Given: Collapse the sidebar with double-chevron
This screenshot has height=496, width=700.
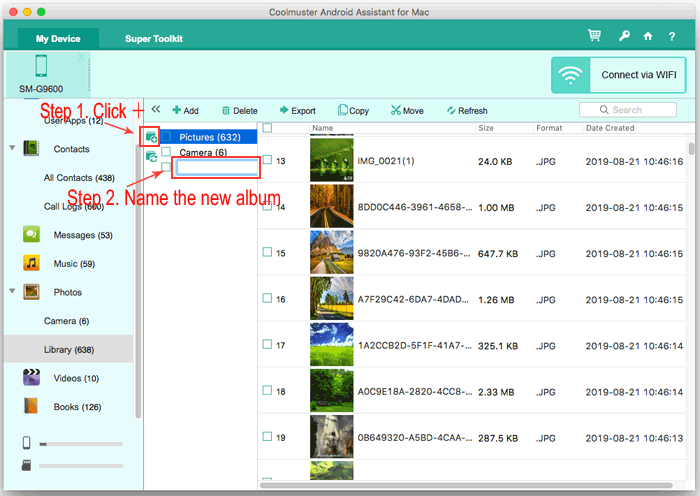Looking at the screenshot, I should click(156, 110).
